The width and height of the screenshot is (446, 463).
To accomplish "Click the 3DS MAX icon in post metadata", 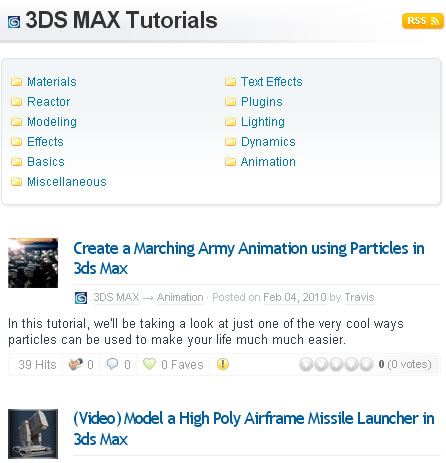I will [x=81, y=298].
